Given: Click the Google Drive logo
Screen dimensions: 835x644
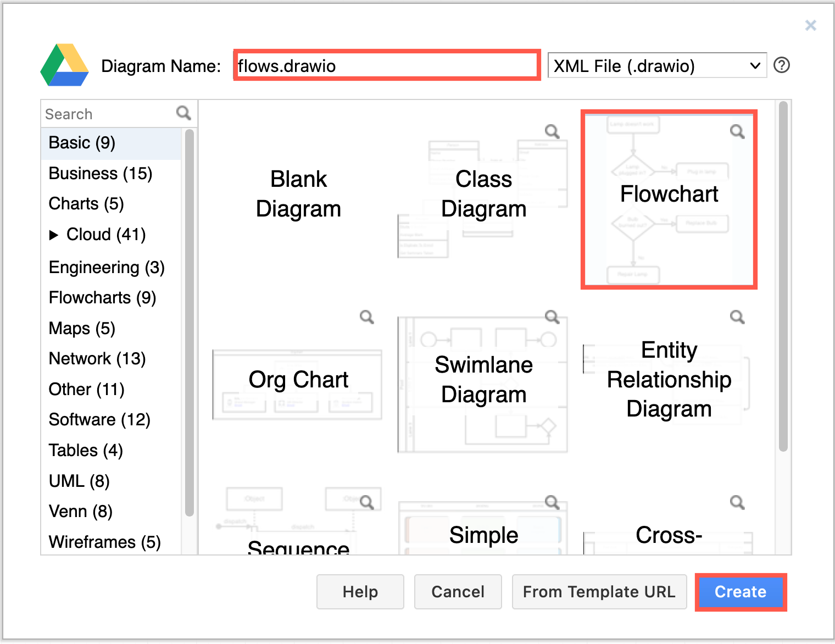Looking at the screenshot, I should click(64, 65).
